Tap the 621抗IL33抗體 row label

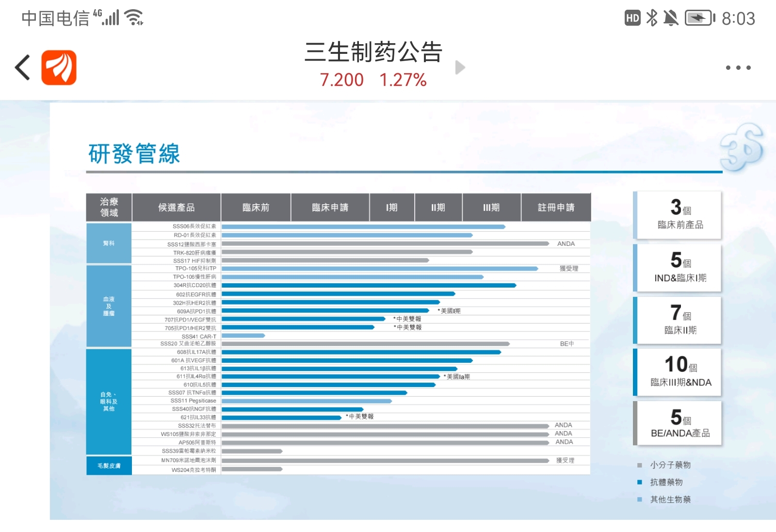tap(198, 418)
